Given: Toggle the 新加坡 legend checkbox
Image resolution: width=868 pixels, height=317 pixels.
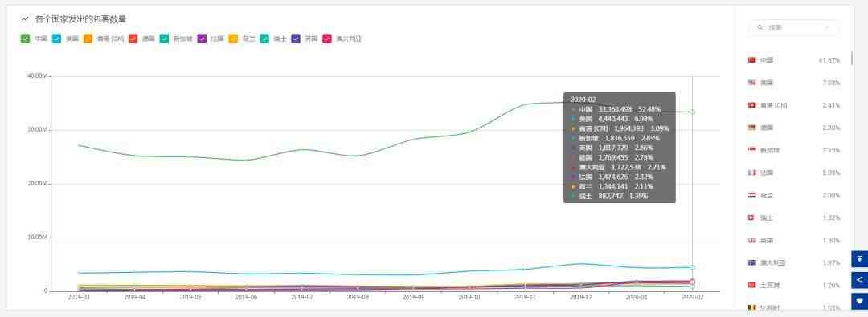Looking at the screenshot, I should pyautogui.click(x=164, y=39).
